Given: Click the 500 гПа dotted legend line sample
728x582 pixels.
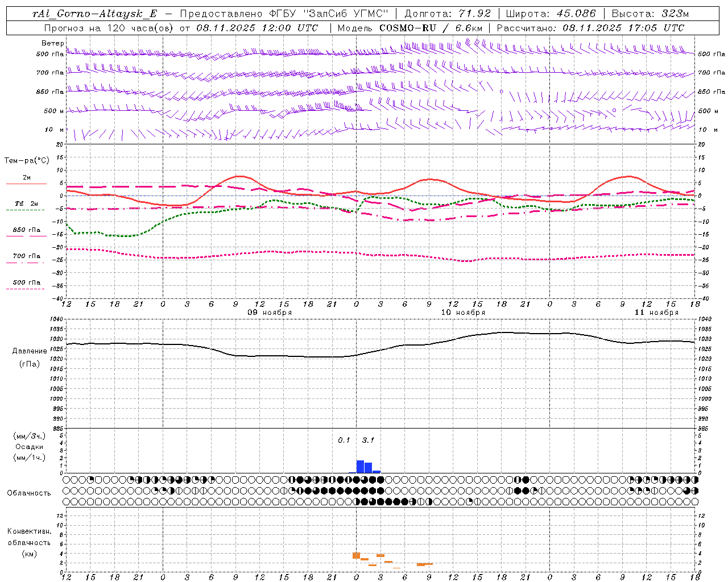Looking at the screenshot, I should [x=25, y=289].
